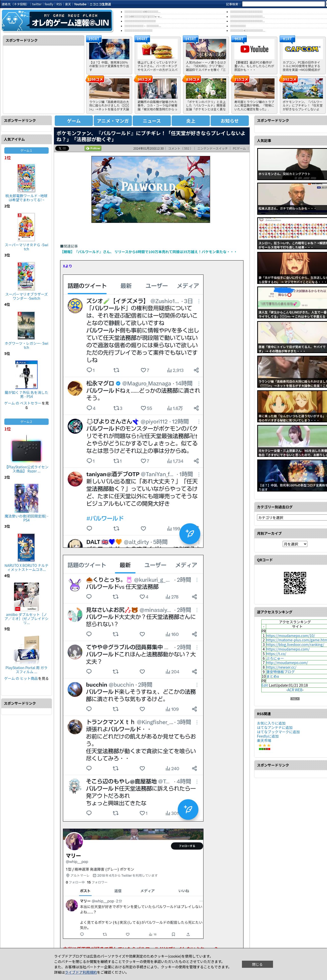
Task: Open the お知らせ navigation tab
Action: click(229, 121)
